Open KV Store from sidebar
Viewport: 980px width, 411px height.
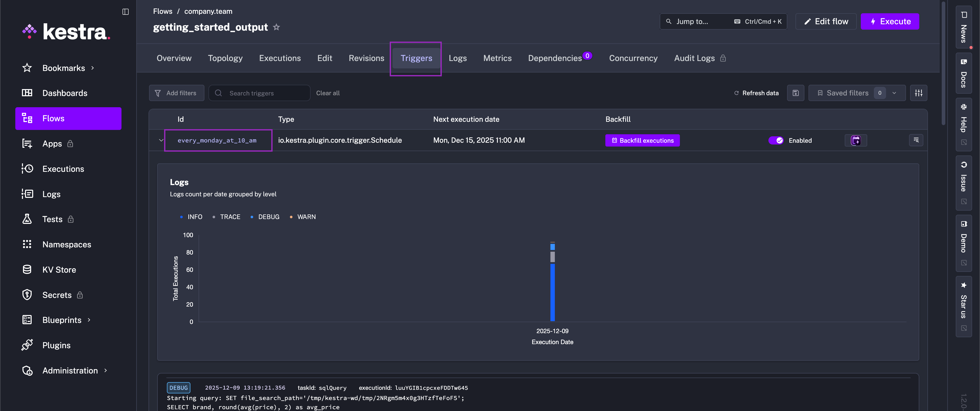59,269
